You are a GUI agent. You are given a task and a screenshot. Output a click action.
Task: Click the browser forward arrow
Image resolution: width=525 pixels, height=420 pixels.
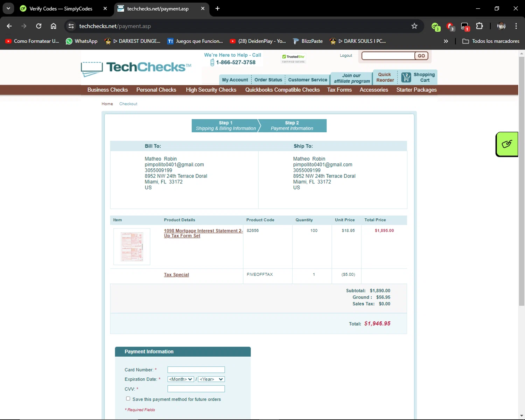24,26
